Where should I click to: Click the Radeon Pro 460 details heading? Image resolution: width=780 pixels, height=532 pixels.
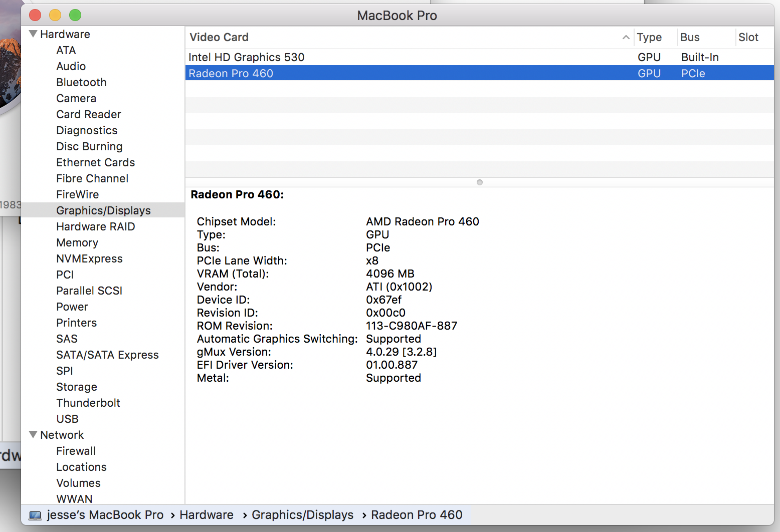237,194
